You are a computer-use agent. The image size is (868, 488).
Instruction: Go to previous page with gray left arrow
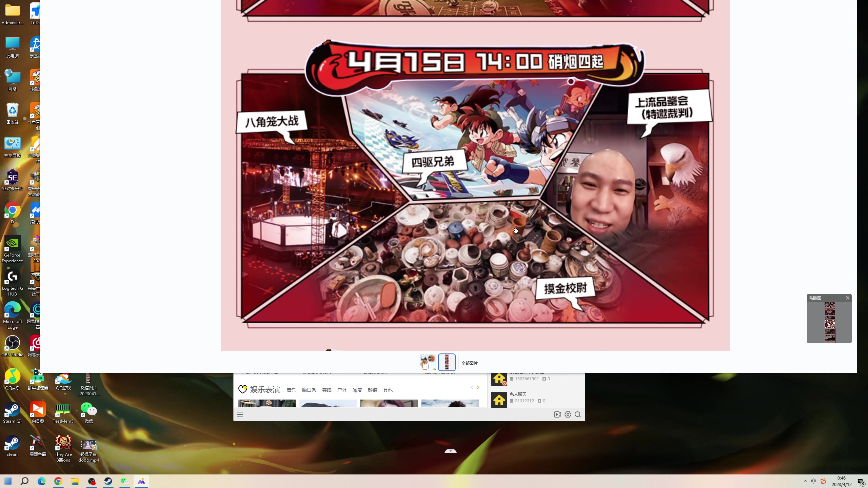click(472, 387)
